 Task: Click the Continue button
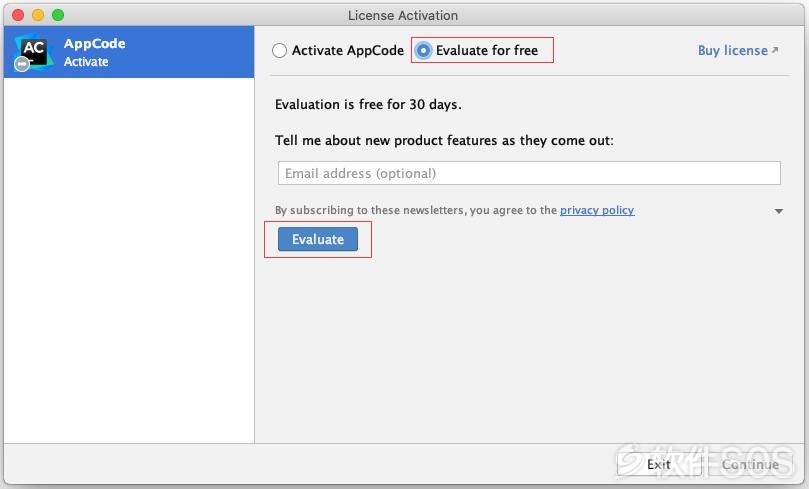[x=750, y=464]
